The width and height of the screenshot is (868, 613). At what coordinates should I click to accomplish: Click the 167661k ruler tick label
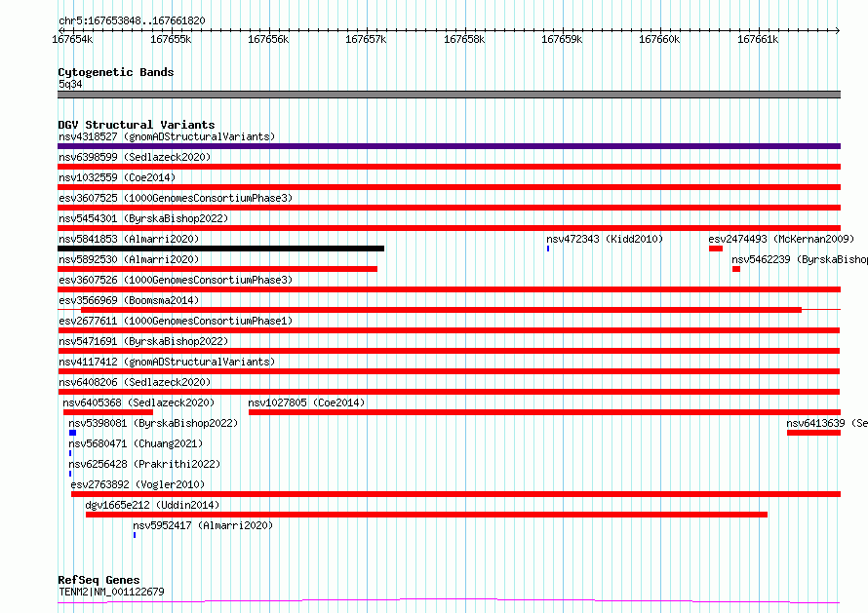tap(758, 39)
